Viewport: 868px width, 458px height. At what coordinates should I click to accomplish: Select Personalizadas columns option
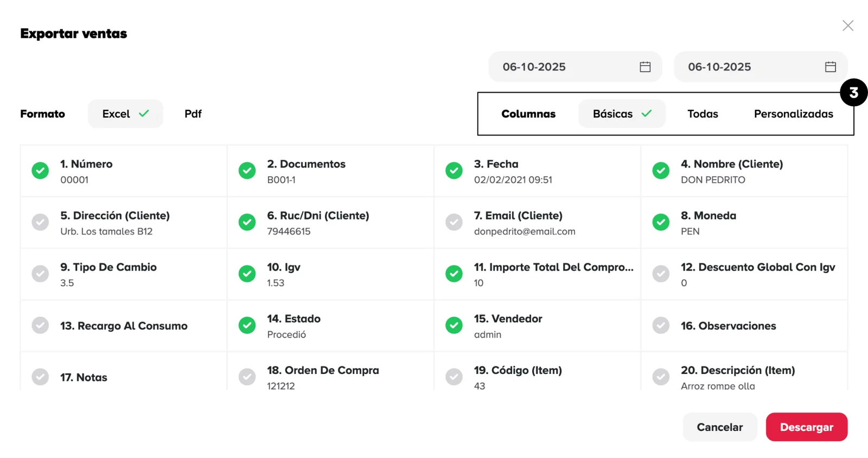tap(793, 114)
